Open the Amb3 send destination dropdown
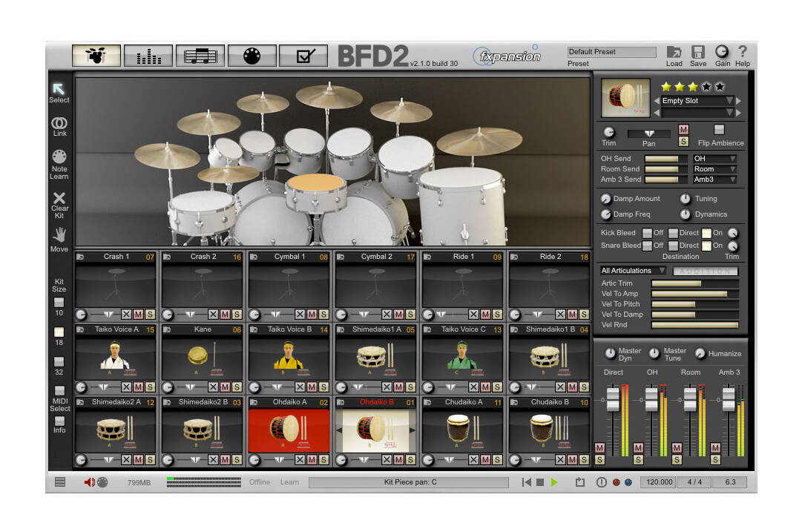802x532 pixels. click(x=714, y=180)
